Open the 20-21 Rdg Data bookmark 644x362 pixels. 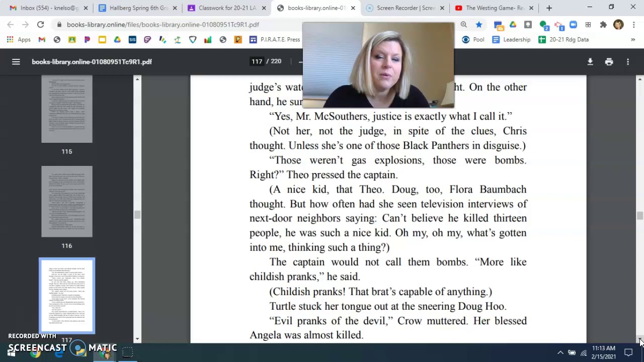(x=563, y=39)
